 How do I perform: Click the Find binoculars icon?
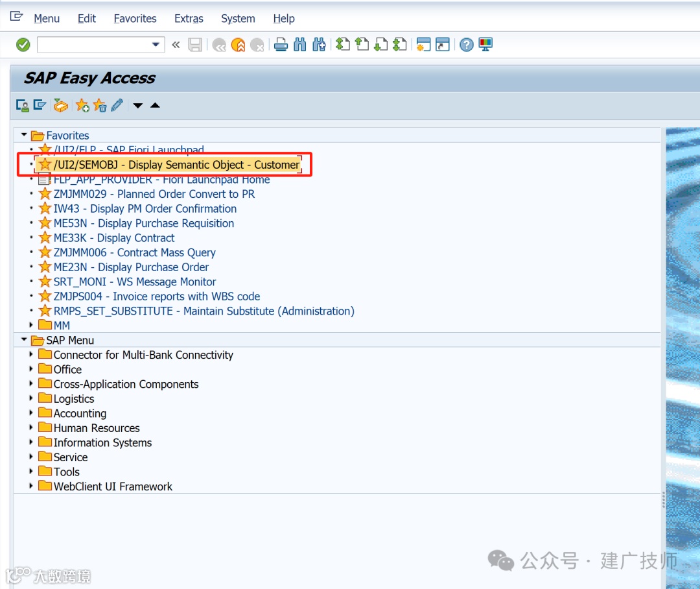(300, 45)
